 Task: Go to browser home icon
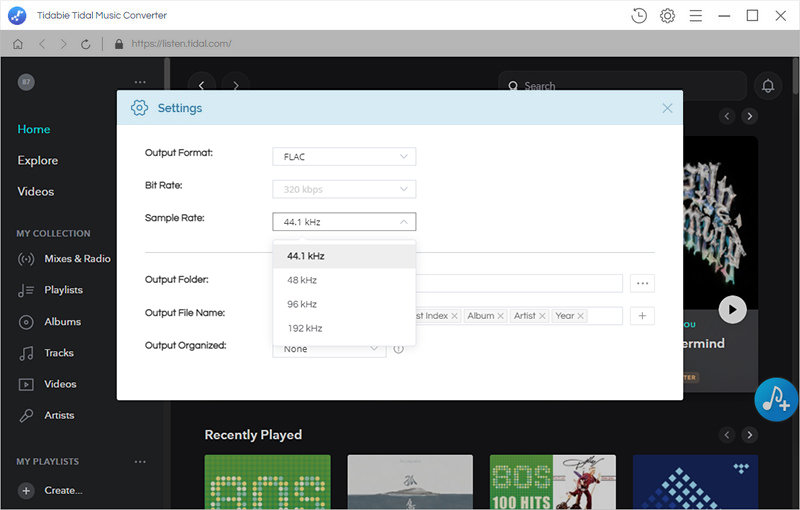click(x=18, y=44)
